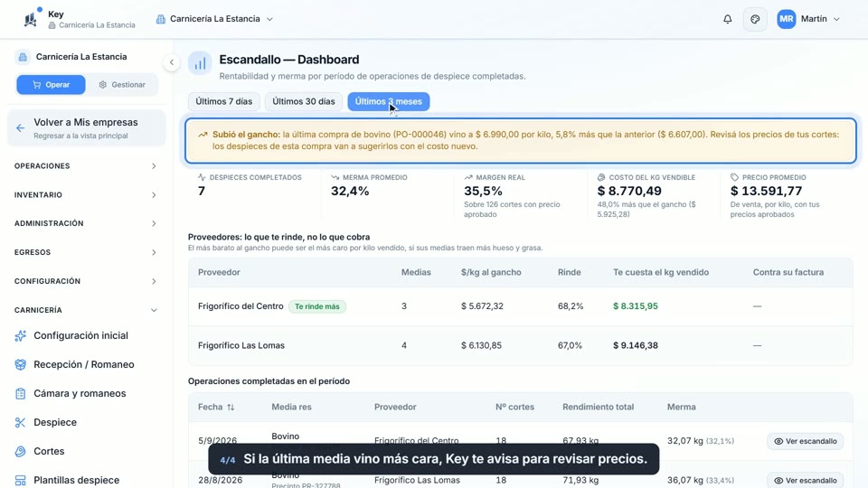Select the Últimos 7 días tab
868x488 pixels.
pos(223,102)
